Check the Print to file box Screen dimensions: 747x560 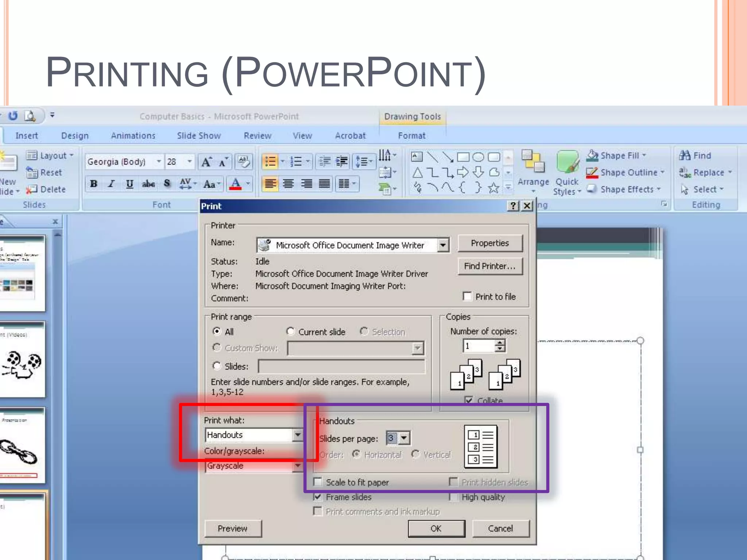[467, 296]
